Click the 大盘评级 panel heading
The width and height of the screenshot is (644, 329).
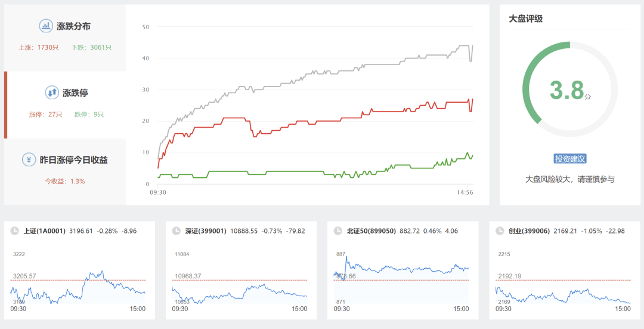(x=525, y=19)
